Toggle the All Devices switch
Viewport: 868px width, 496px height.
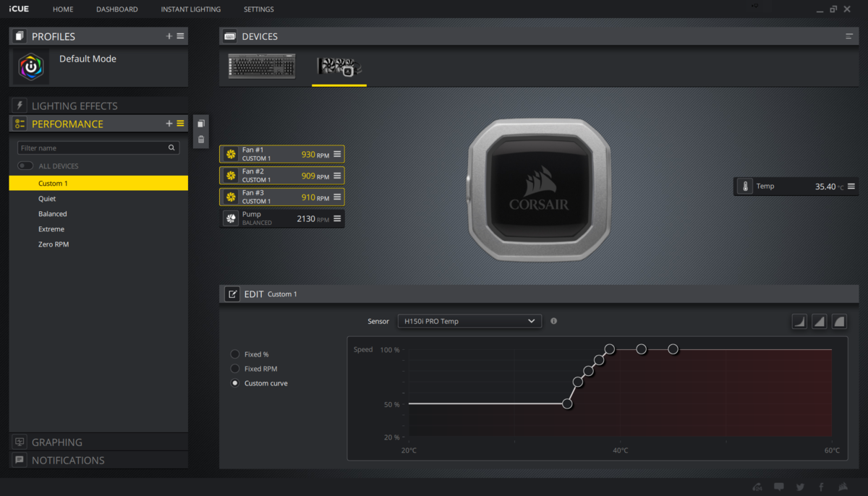pyautogui.click(x=25, y=166)
